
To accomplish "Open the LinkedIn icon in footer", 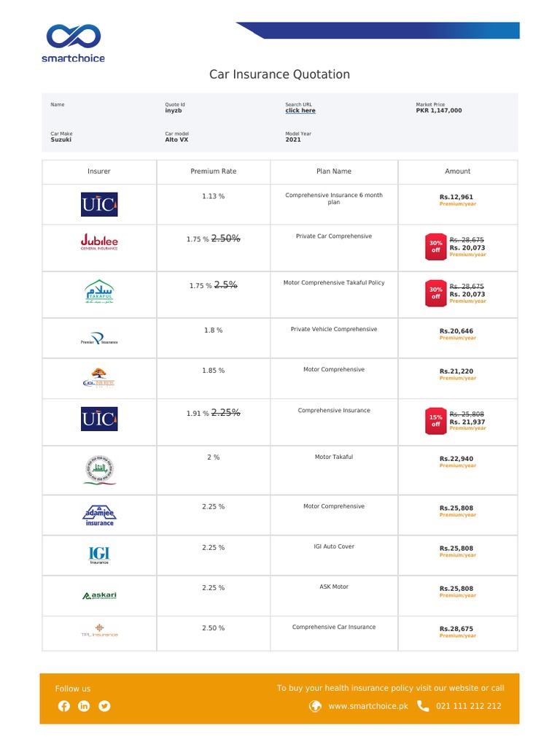I will coord(84,705).
